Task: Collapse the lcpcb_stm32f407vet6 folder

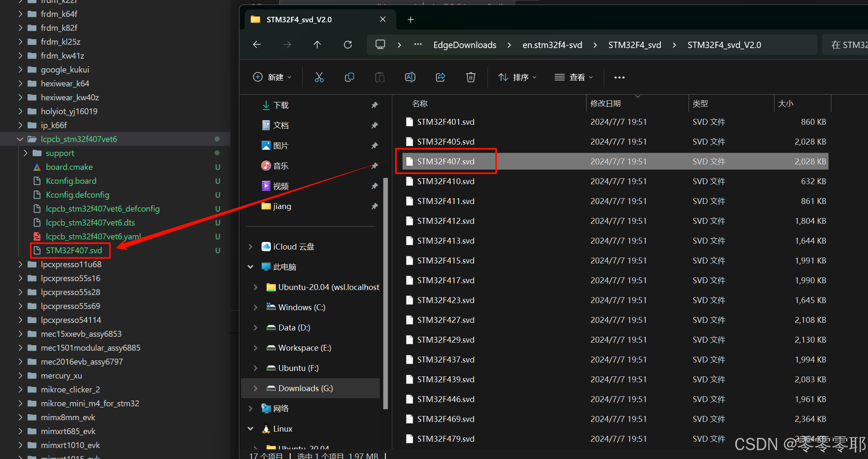Action: click(x=20, y=139)
